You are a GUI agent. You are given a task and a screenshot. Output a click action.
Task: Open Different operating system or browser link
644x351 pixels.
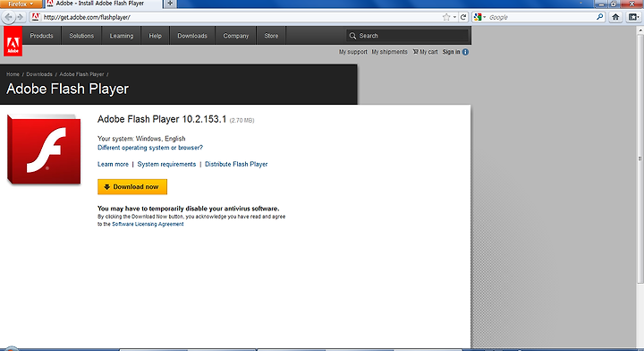[x=150, y=148]
